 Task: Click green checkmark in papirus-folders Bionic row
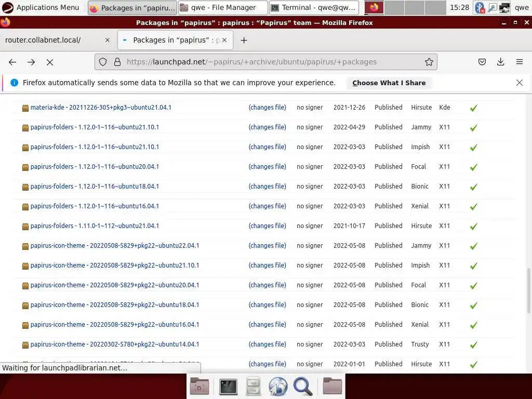[x=474, y=187]
